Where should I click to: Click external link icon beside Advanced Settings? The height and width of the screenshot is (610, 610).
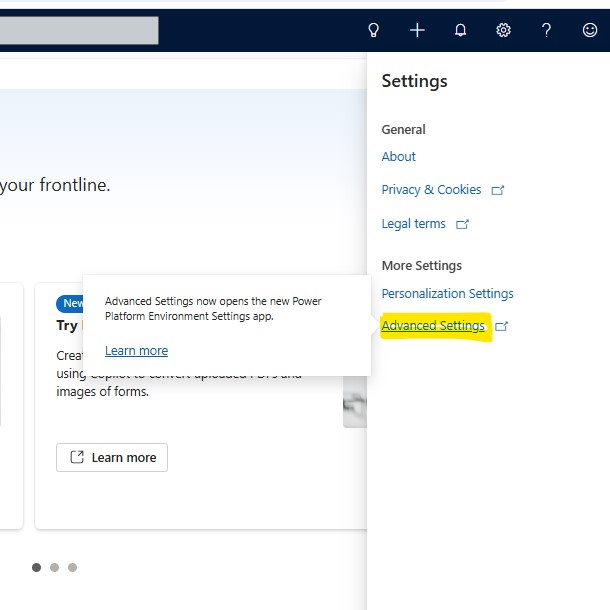pyautogui.click(x=501, y=326)
